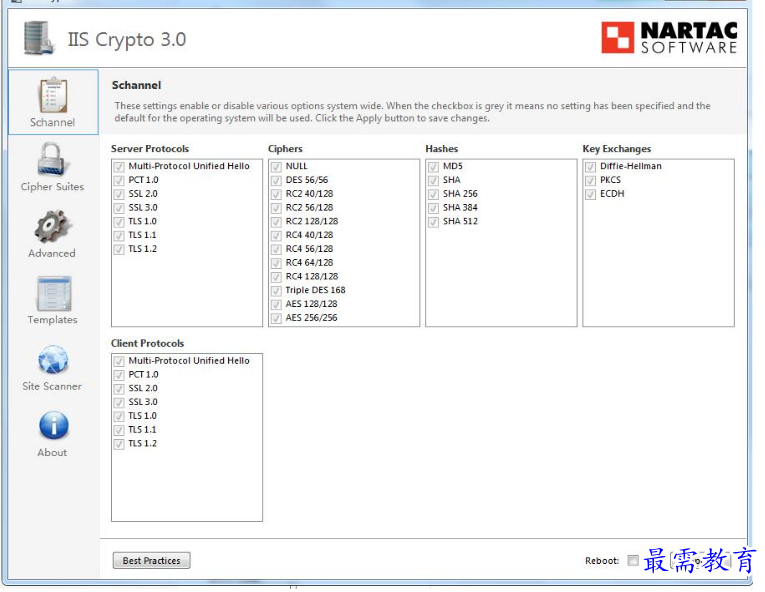Click the IIS Crypto 3.0 title text

click(127, 40)
